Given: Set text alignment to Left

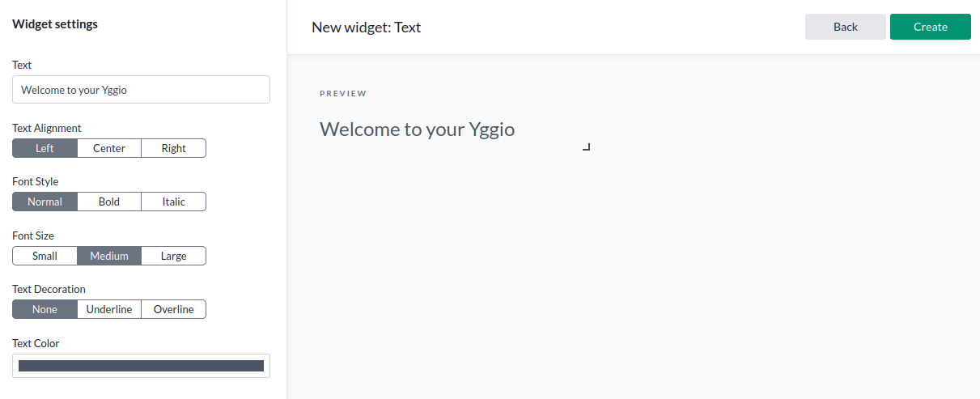Looking at the screenshot, I should pyautogui.click(x=45, y=148).
